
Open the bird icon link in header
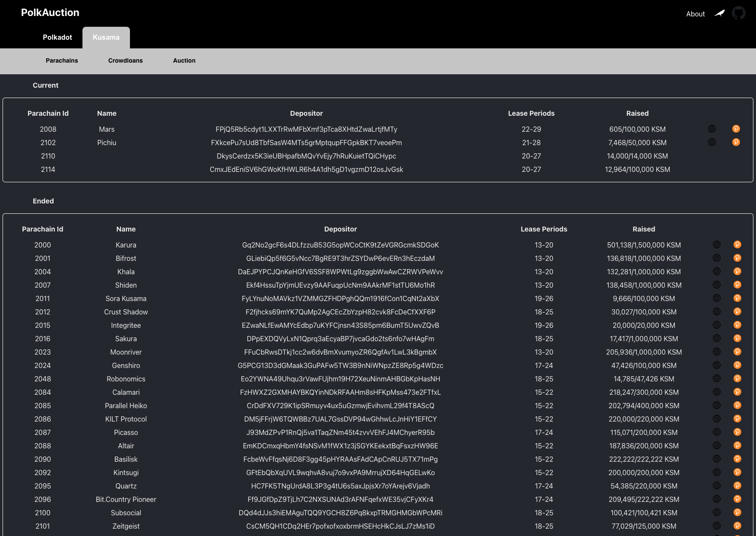pos(720,13)
